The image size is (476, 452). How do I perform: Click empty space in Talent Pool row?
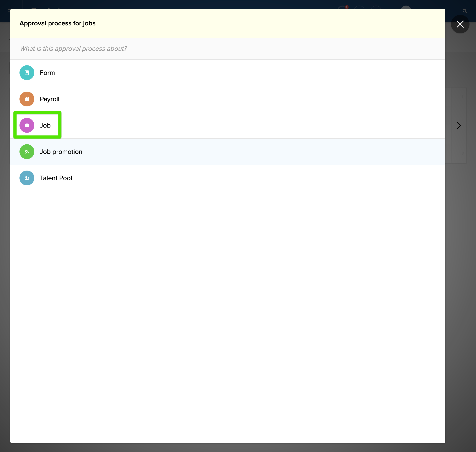pos(241,178)
